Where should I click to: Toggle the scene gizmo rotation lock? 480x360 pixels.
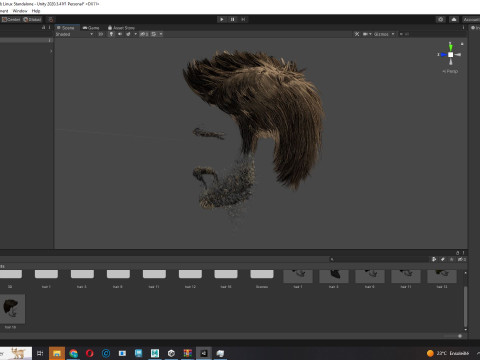click(x=462, y=44)
